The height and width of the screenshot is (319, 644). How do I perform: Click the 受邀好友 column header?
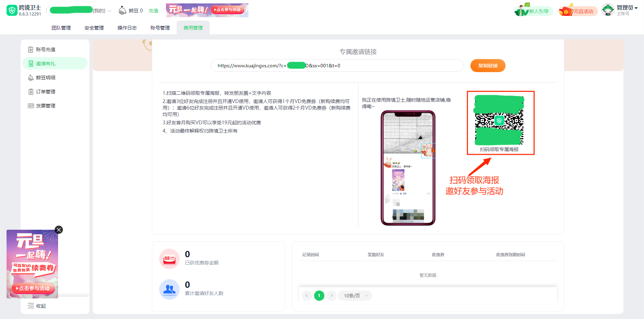(x=376, y=255)
